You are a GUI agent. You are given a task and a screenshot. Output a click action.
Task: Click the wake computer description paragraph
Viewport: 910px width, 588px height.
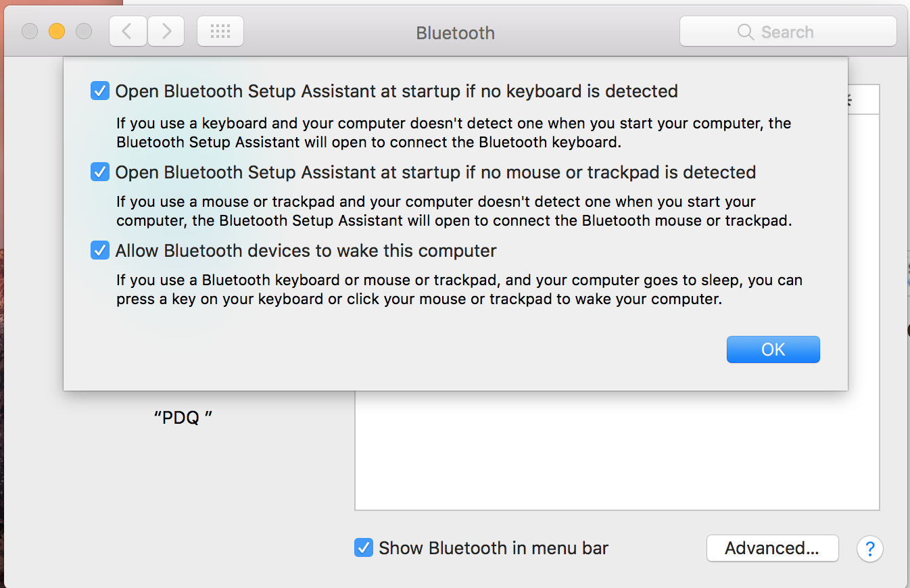458,289
